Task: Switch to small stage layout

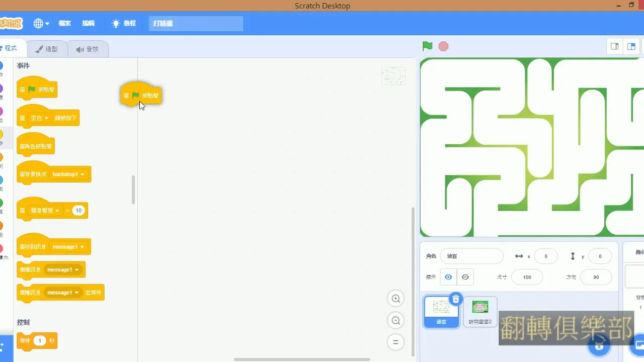Action: tap(614, 46)
